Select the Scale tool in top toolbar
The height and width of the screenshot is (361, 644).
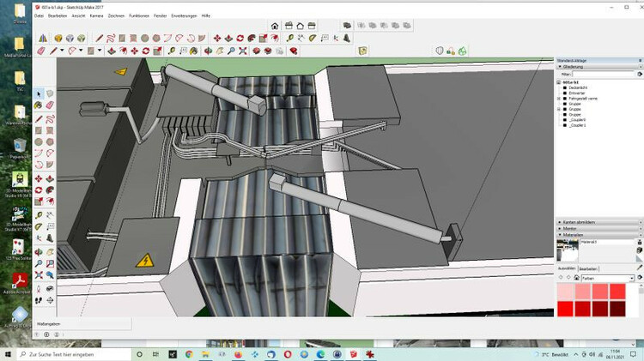pyautogui.click(x=263, y=38)
